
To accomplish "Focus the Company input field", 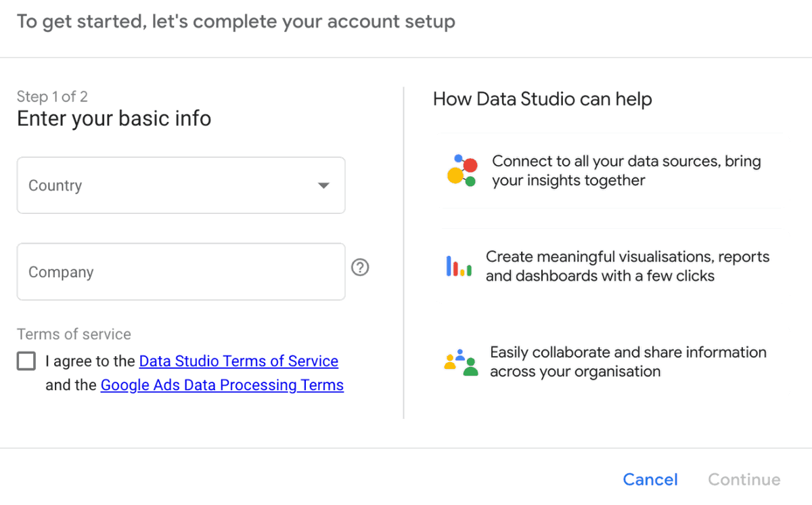I will pyautogui.click(x=181, y=272).
